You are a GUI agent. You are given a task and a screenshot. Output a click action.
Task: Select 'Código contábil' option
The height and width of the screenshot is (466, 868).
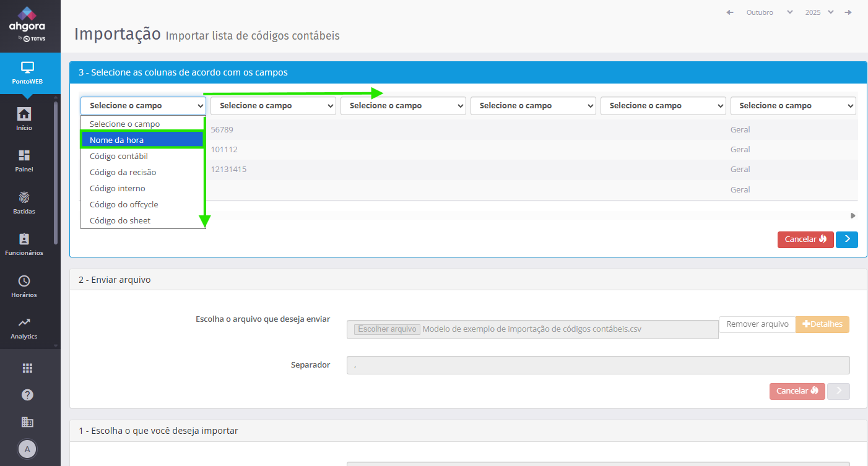coord(143,156)
